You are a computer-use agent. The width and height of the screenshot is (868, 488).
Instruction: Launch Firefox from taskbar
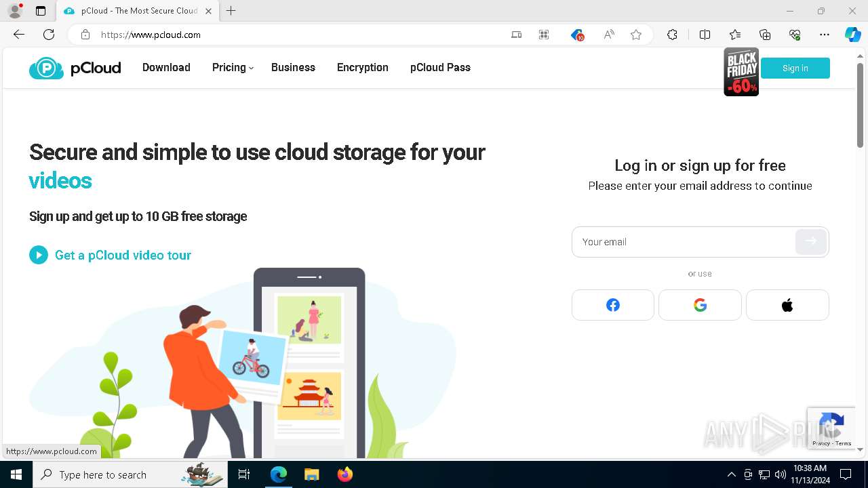(345, 474)
